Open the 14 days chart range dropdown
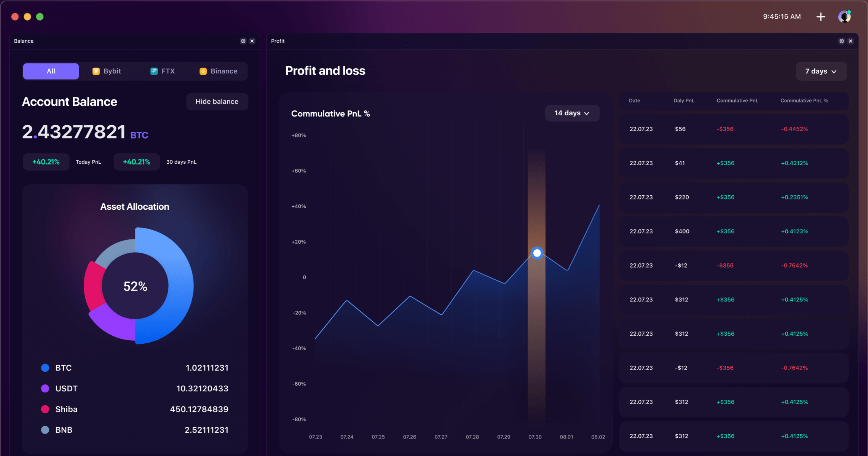 (x=572, y=113)
